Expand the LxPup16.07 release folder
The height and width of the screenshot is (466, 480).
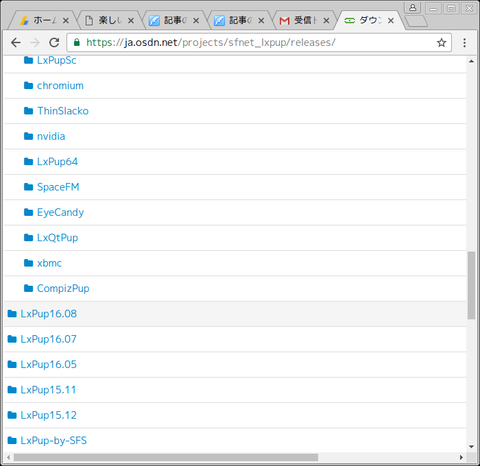tap(49, 339)
